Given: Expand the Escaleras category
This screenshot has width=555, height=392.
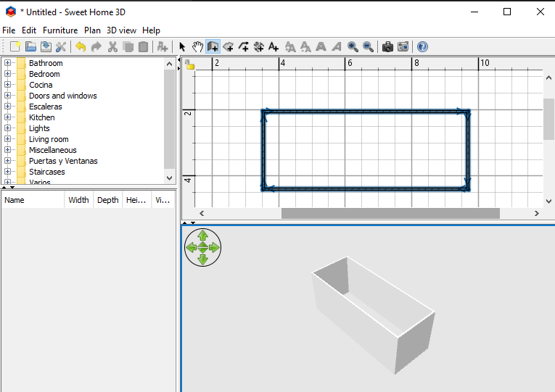Looking at the screenshot, I should pyautogui.click(x=7, y=106).
